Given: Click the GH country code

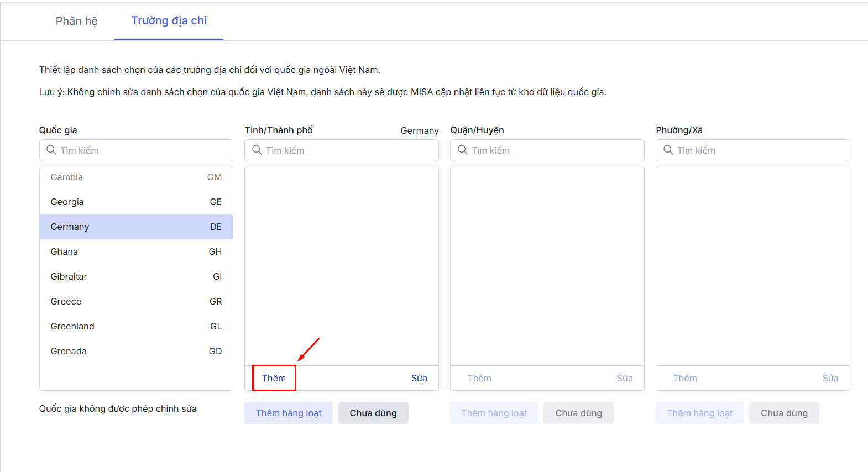Looking at the screenshot, I should [215, 252].
